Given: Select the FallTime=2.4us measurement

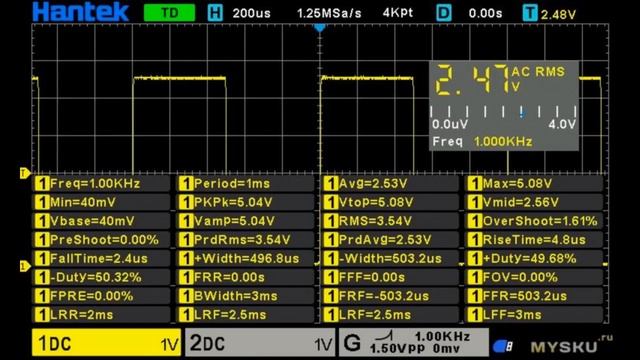Looking at the screenshot, I should tap(101, 259).
